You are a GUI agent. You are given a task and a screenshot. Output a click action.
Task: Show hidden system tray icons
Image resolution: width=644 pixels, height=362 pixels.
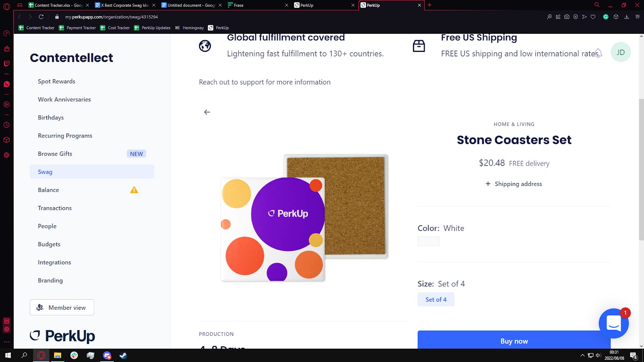coord(582,356)
